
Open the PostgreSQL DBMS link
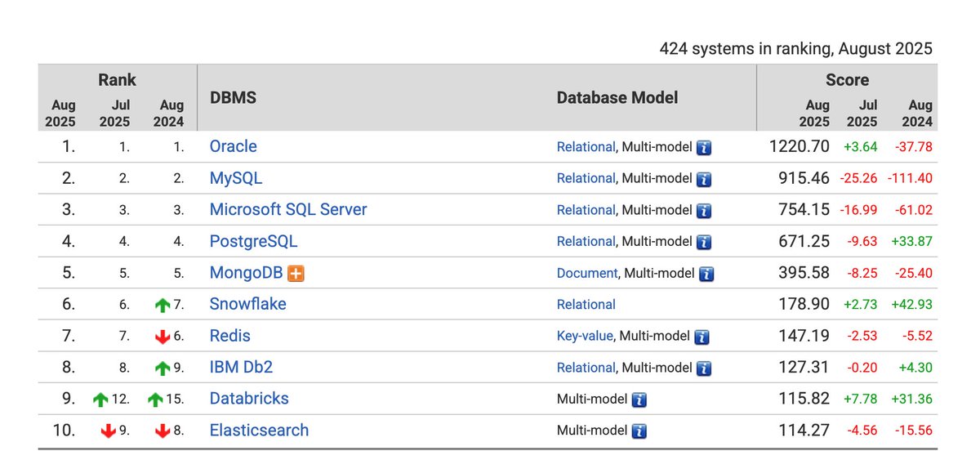[x=253, y=241]
